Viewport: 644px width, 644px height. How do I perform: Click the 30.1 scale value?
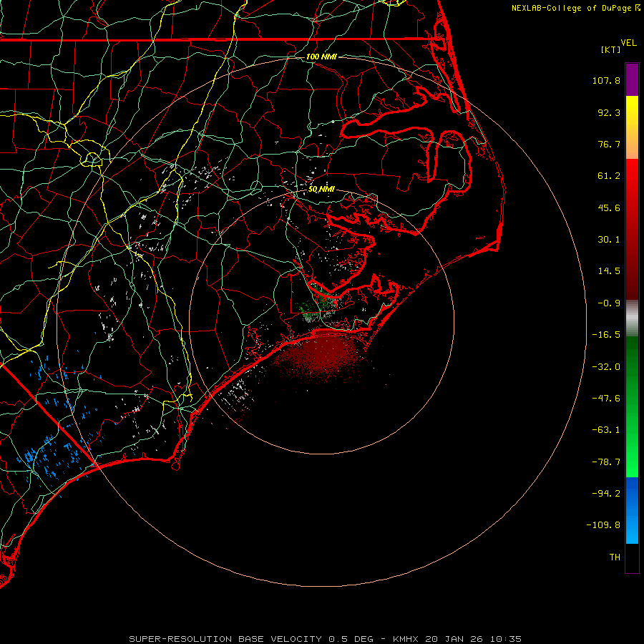(609, 240)
